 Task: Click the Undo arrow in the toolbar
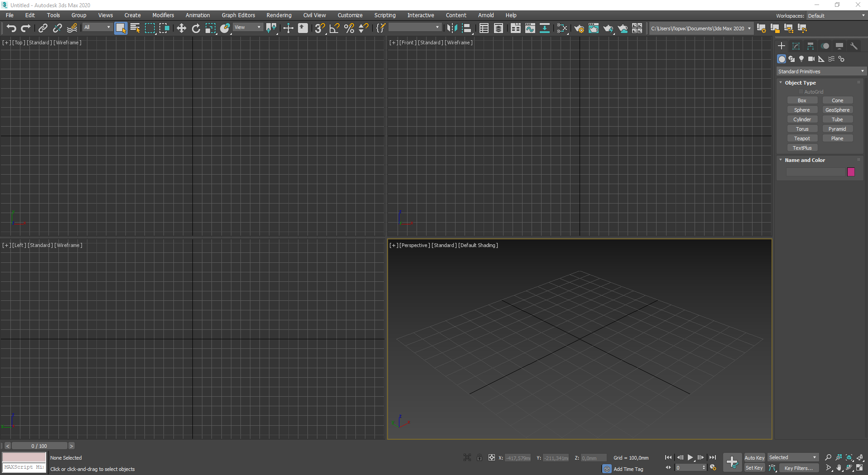(x=11, y=28)
